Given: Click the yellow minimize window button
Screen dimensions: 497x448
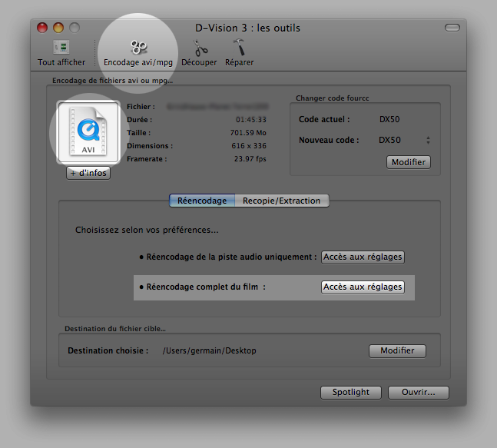Looking at the screenshot, I should (58, 28).
